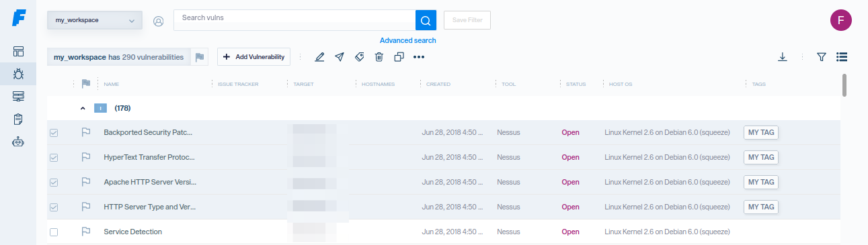Image resolution: width=868 pixels, height=245 pixels.
Task: Sort by the TOOL column header
Action: [x=508, y=84]
